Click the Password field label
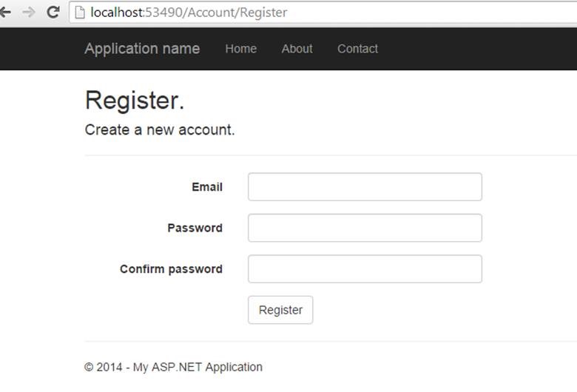The width and height of the screenshot is (577, 392). click(x=195, y=228)
